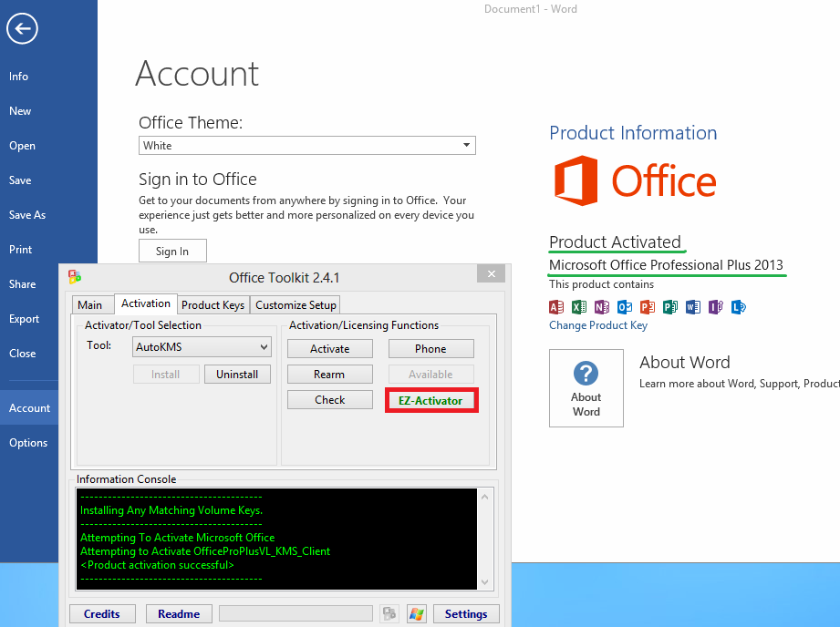The image size is (840, 627).
Task: Click the Information Console scroll down arrow
Action: (x=485, y=582)
